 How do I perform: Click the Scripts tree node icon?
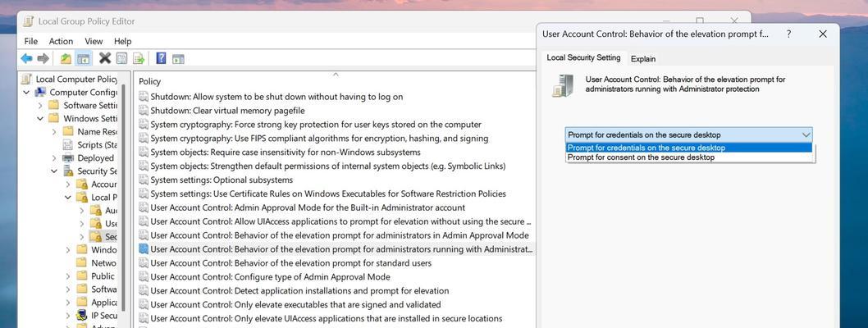pyautogui.click(x=67, y=144)
